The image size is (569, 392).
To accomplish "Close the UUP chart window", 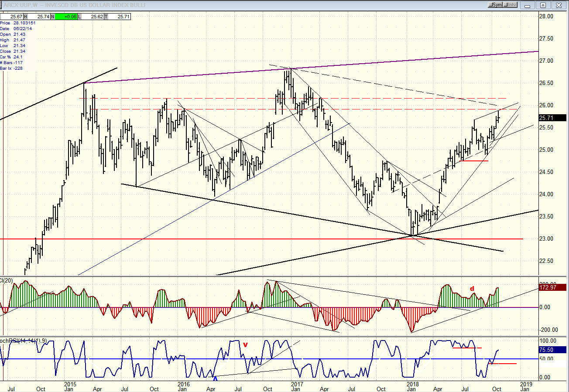I will pos(558,5).
